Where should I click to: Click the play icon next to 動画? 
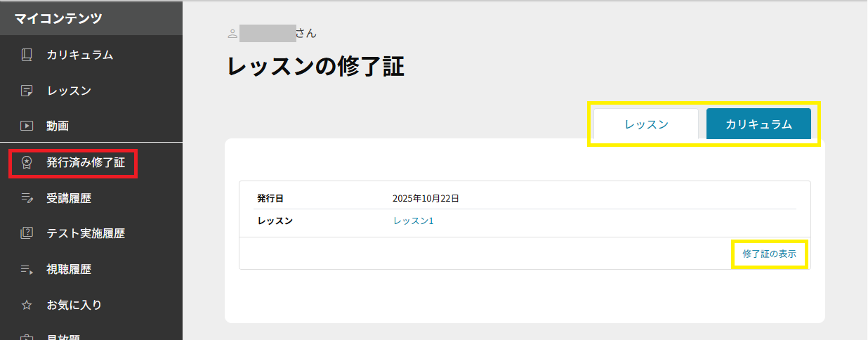click(x=27, y=126)
